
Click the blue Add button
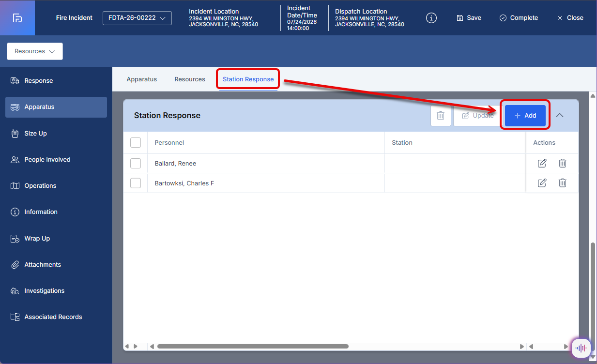pos(525,116)
